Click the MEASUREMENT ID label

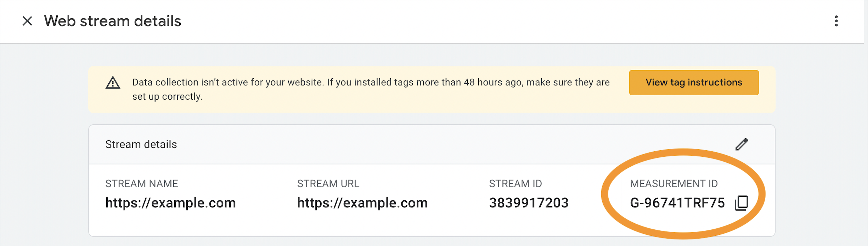[674, 184]
